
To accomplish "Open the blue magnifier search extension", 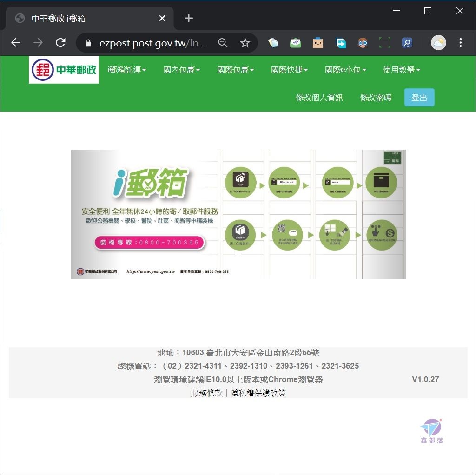I will tap(407, 43).
